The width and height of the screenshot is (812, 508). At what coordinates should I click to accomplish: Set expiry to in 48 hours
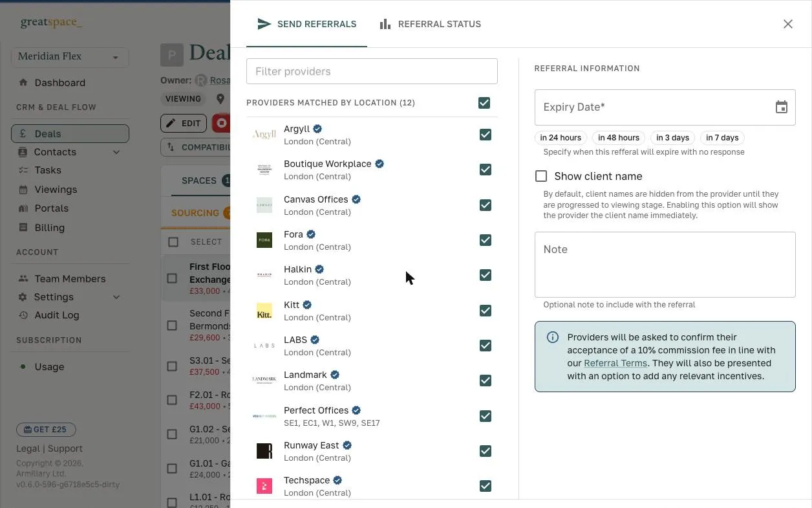(619, 138)
